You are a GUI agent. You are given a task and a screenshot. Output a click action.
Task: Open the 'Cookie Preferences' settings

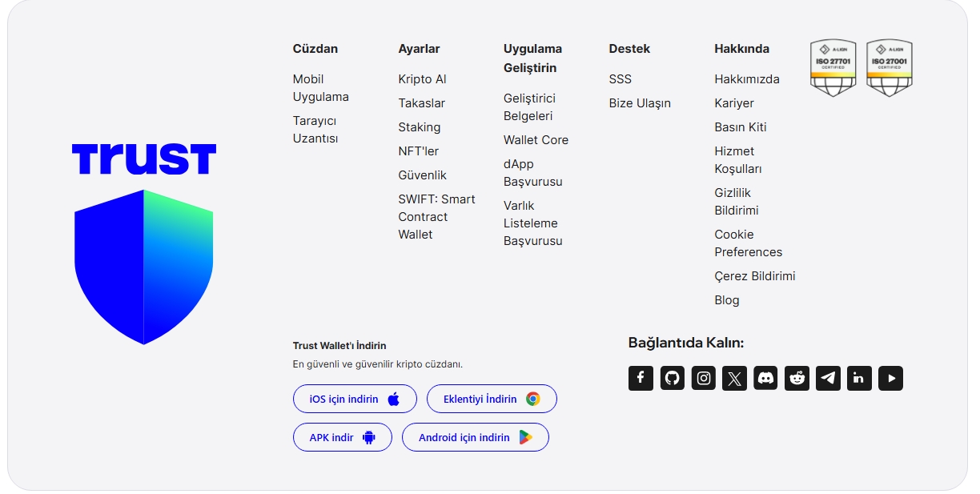pyautogui.click(x=749, y=243)
